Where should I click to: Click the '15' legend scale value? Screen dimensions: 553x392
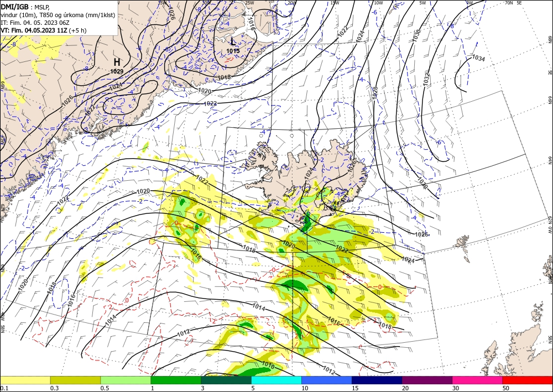(355, 388)
